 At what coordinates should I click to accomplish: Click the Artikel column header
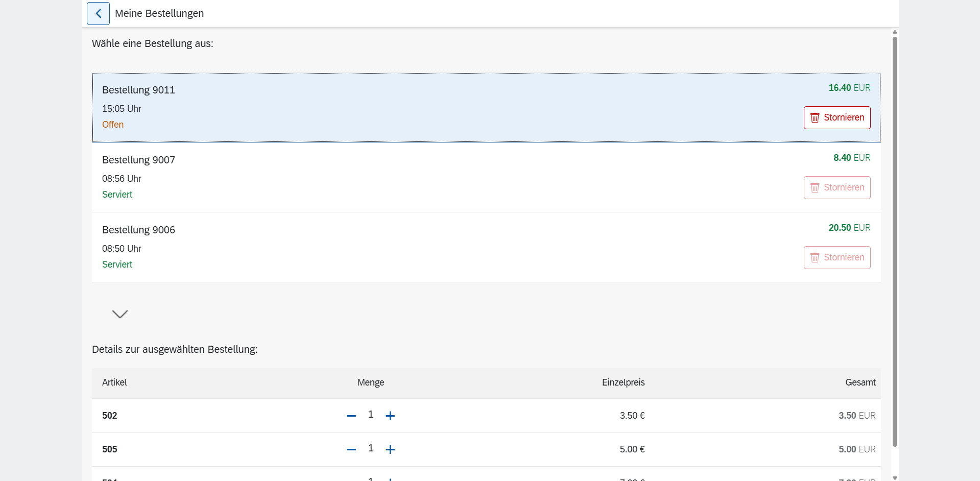[x=114, y=383]
